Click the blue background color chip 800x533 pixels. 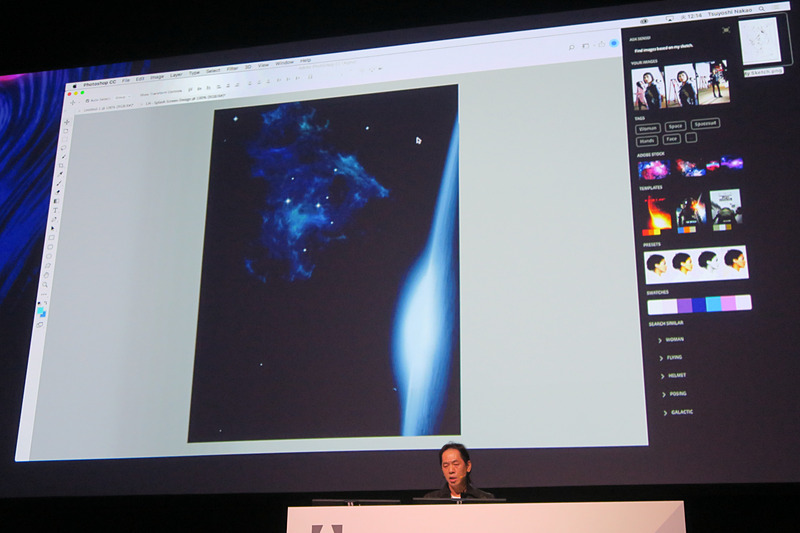click(43, 314)
